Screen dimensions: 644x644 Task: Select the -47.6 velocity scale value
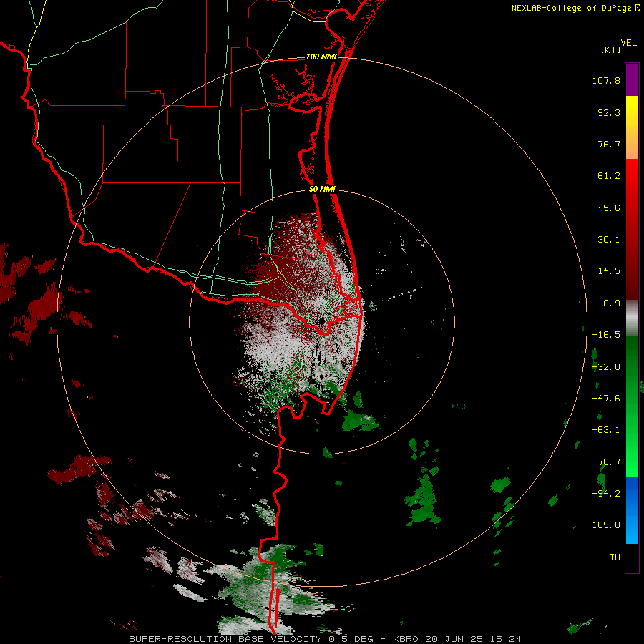click(606, 399)
